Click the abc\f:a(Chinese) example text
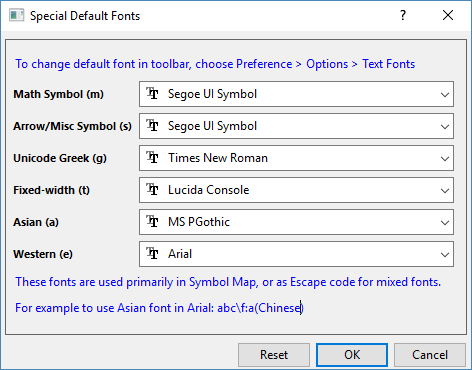The height and width of the screenshot is (370, 472). [x=260, y=308]
